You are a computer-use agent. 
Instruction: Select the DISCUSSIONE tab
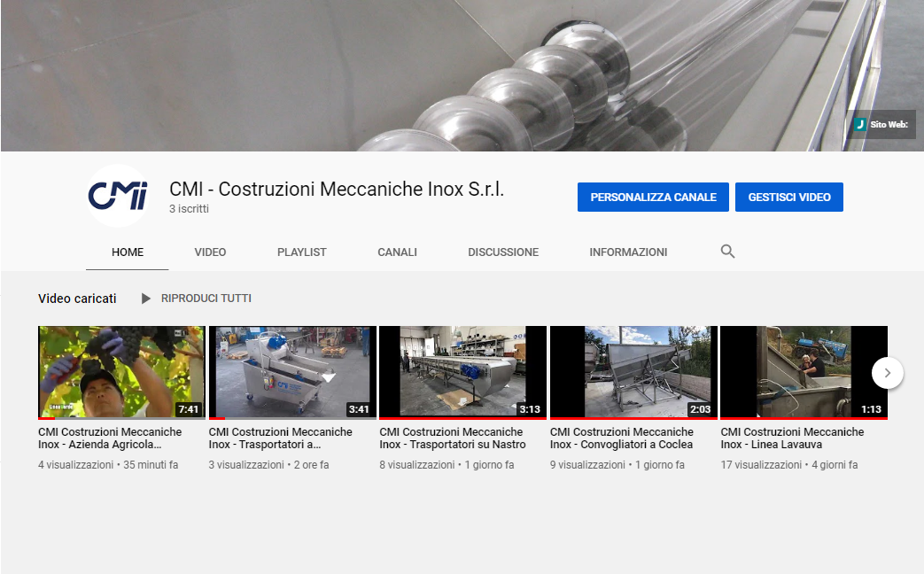click(x=503, y=252)
